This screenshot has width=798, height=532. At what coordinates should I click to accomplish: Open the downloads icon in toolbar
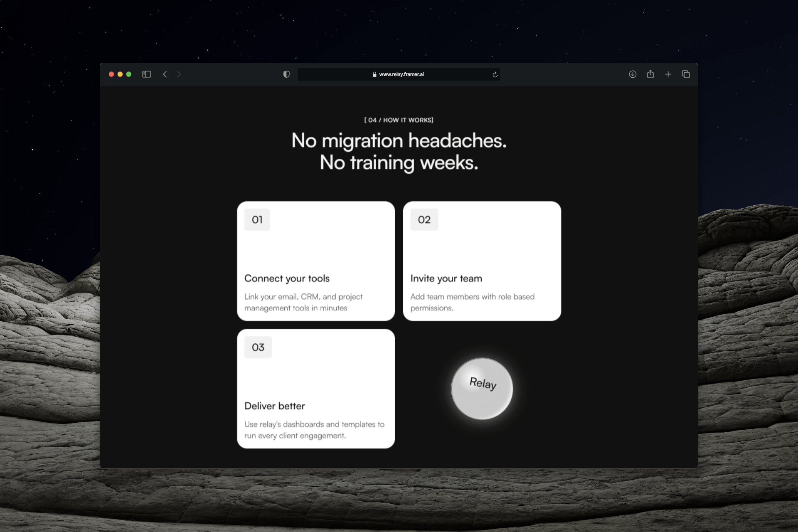click(633, 74)
